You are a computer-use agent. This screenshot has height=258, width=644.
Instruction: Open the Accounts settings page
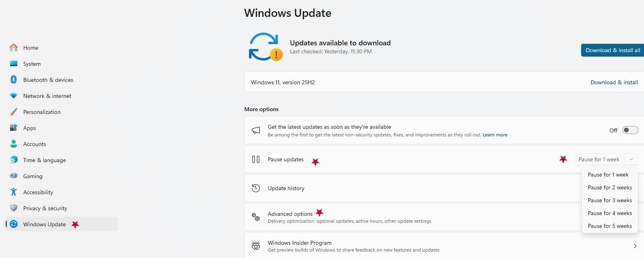click(x=34, y=144)
